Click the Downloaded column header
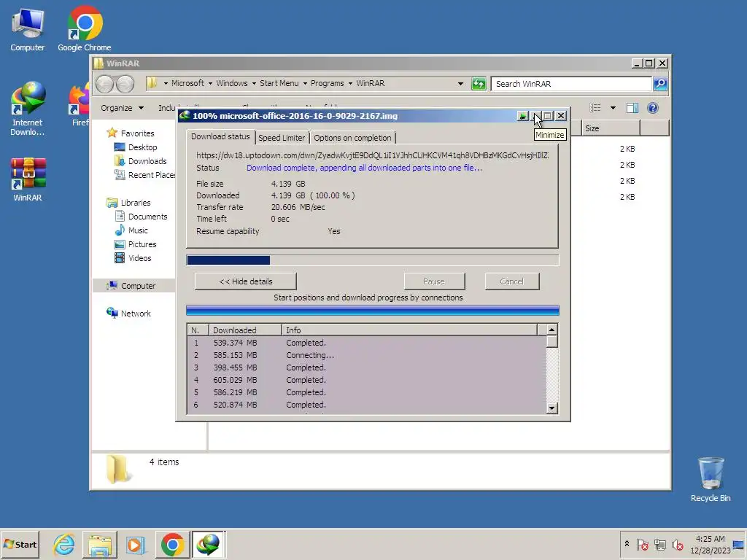747x560 pixels. [x=245, y=330]
